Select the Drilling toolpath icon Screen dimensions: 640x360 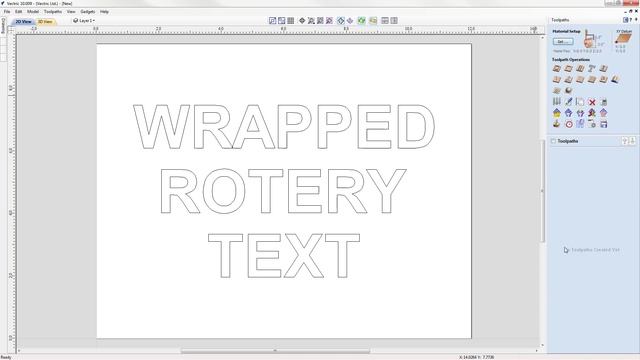[x=580, y=69]
